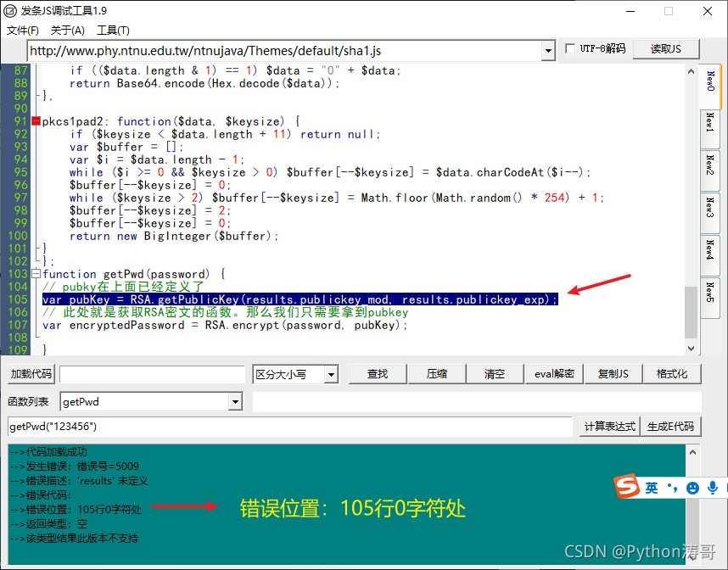Click the getPwd("123456") expression field
Image resolution: width=728 pixels, height=570 pixels.
[x=289, y=427]
